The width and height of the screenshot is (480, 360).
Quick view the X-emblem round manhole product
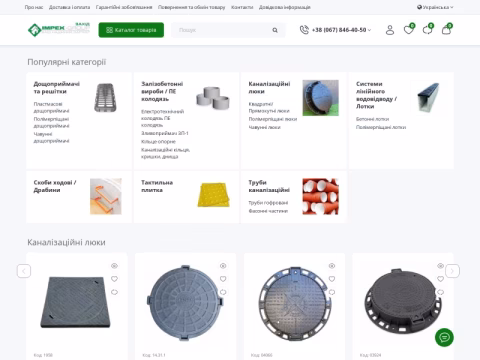click(332, 266)
